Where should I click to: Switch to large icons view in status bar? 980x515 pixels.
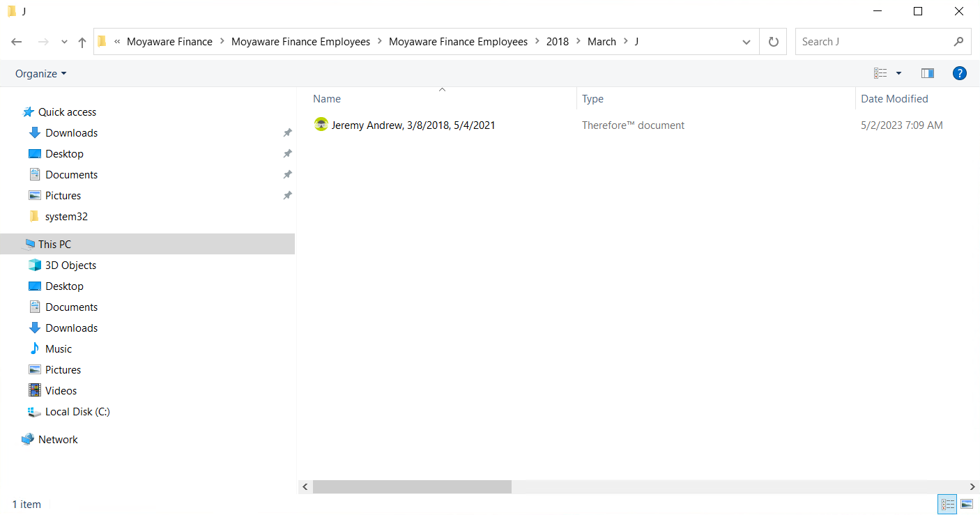point(967,504)
